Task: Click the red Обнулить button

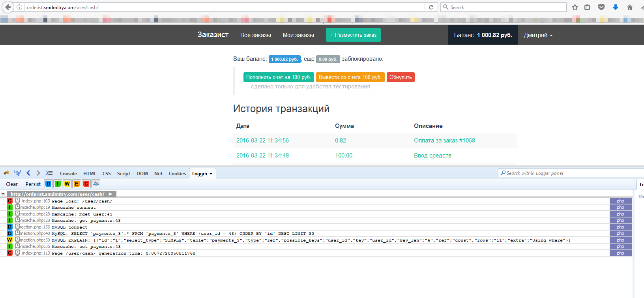Action: [x=401, y=77]
